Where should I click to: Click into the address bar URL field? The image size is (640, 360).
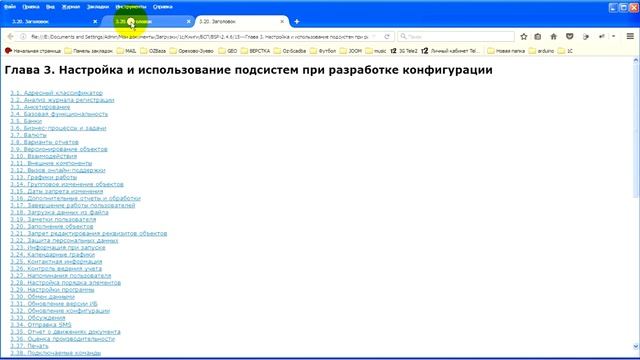(x=199, y=37)
